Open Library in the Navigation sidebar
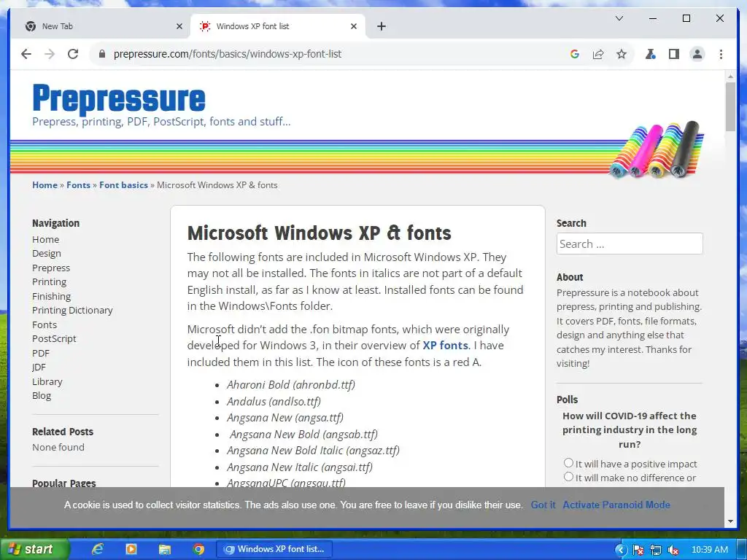The width and height of the screenshot is (747, 560). point(47,381)
